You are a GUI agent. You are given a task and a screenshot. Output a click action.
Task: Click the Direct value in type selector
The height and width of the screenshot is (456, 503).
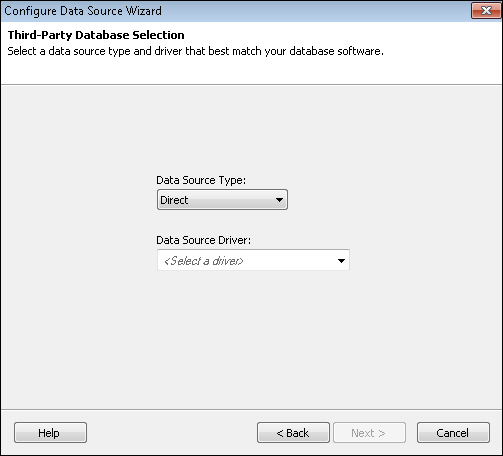click(174, 200)
